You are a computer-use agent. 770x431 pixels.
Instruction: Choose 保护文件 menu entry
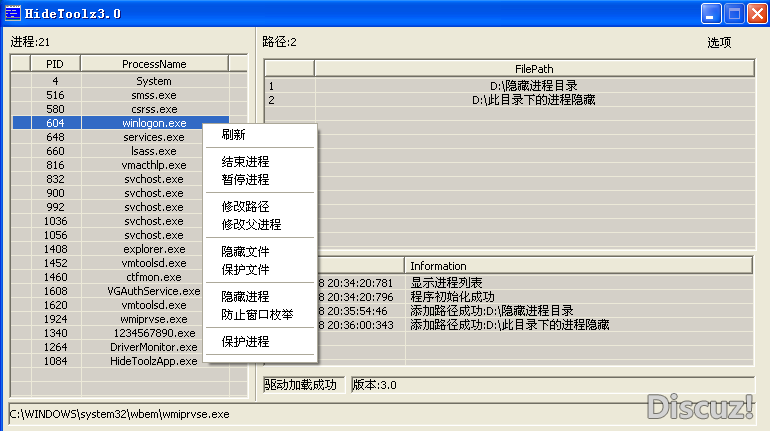tap(260, 269)
